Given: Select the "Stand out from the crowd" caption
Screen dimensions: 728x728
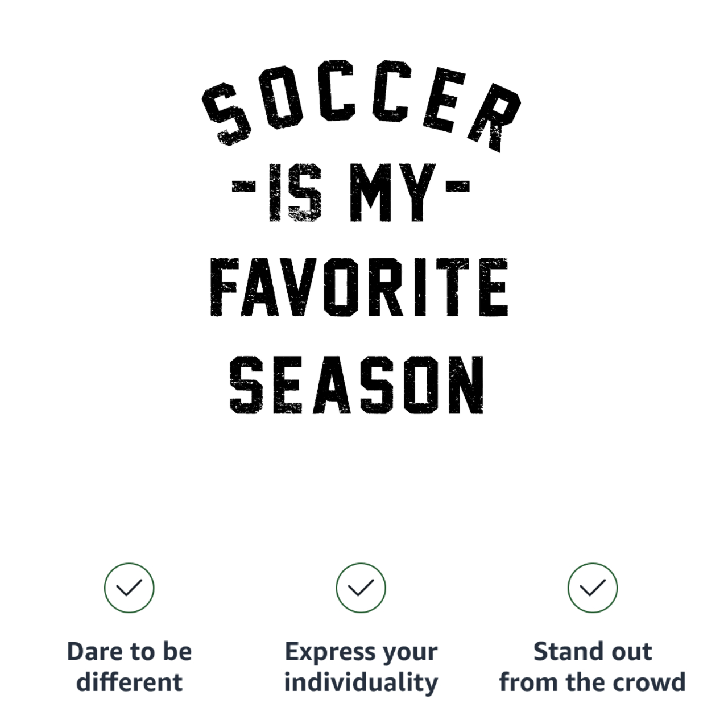Looking at the screenshot, I should point(593,667).
